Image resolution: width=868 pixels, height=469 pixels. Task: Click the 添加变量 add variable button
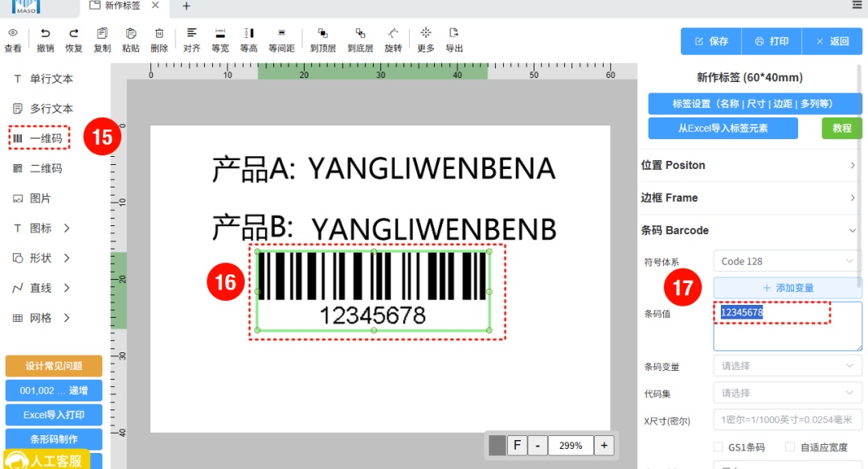click(787, 288)
